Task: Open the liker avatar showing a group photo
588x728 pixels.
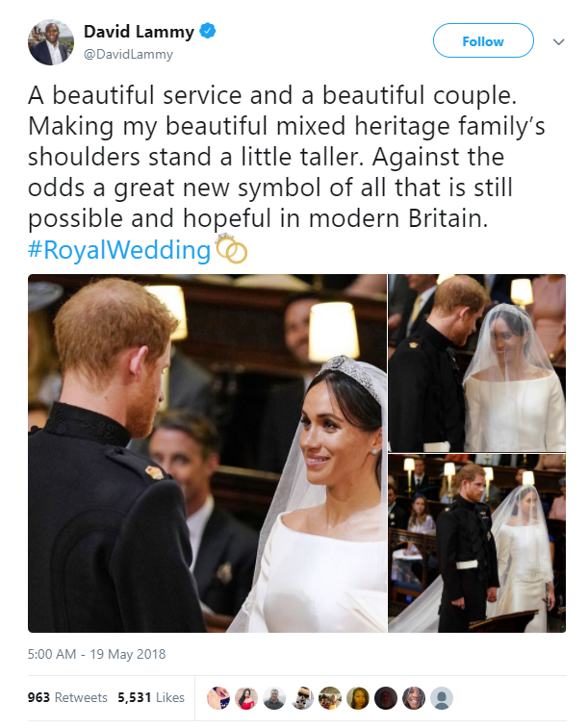Action: click(330, 698)
